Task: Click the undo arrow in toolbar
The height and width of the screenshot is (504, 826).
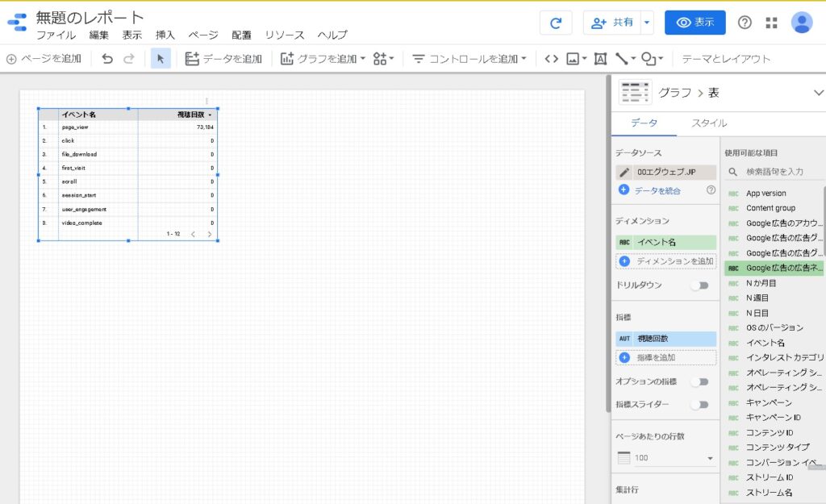Action: 107,59
